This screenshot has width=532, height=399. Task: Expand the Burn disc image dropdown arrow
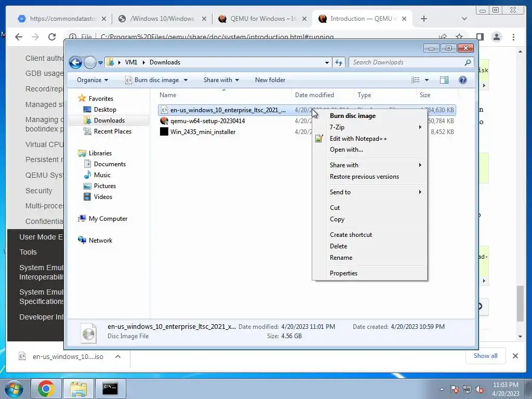(x=185, y=80)
